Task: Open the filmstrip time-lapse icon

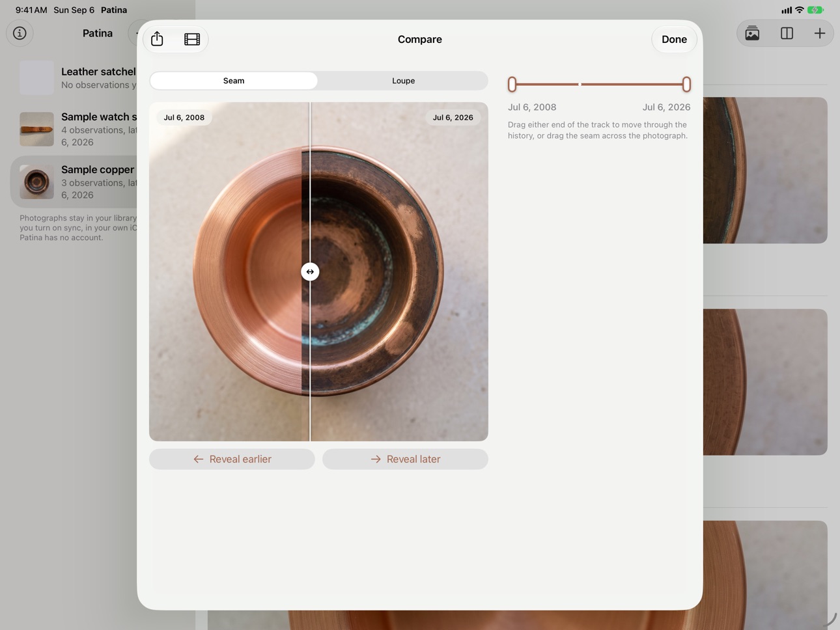Action: click(x=192, y=39)
